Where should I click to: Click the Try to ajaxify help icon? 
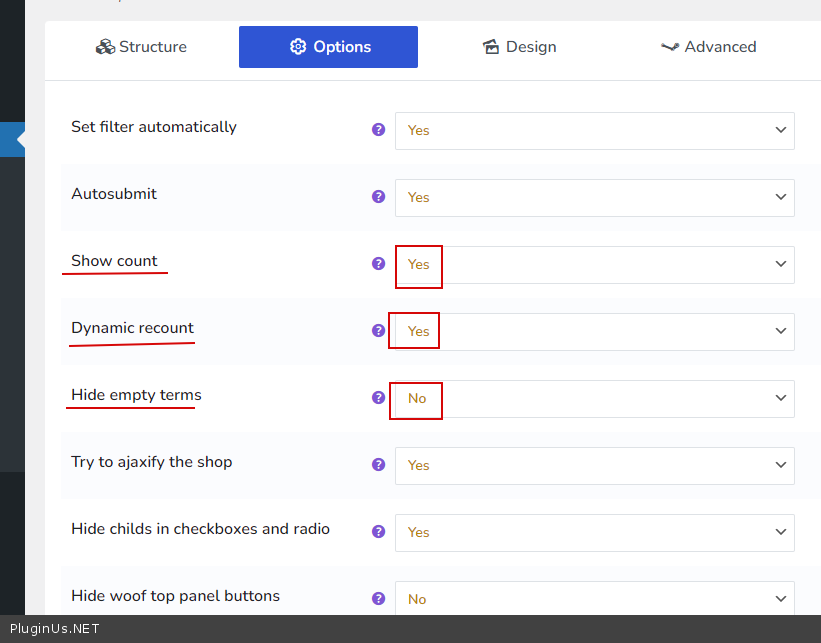(x=378, y=465)
